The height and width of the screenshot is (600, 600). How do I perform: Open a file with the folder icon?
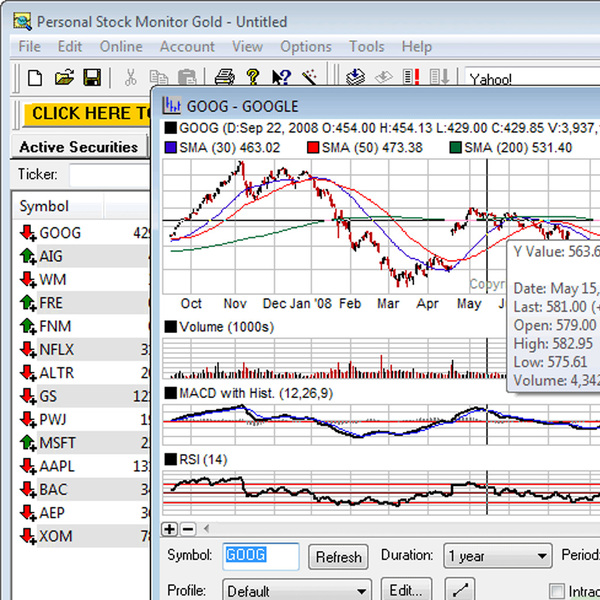(x=64, y=77)
